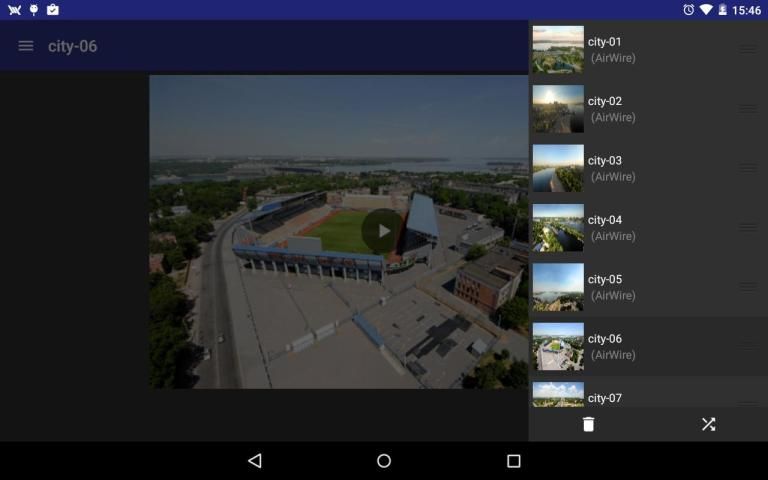Screen dimensions: 768x480
Task: Select city-01 thumbnail in playlist
Action: coord(558,49)
